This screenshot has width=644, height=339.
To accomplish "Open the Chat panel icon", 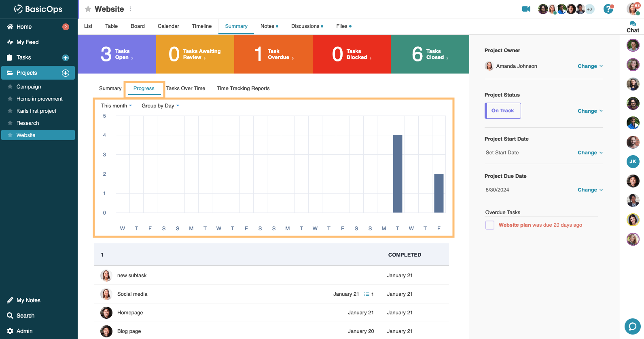I will click(x=633, y=27).
